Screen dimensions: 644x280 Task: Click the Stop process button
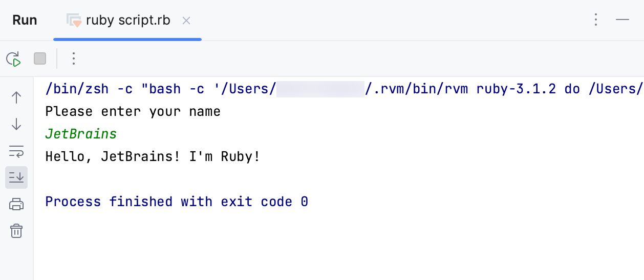pos(40,59)
